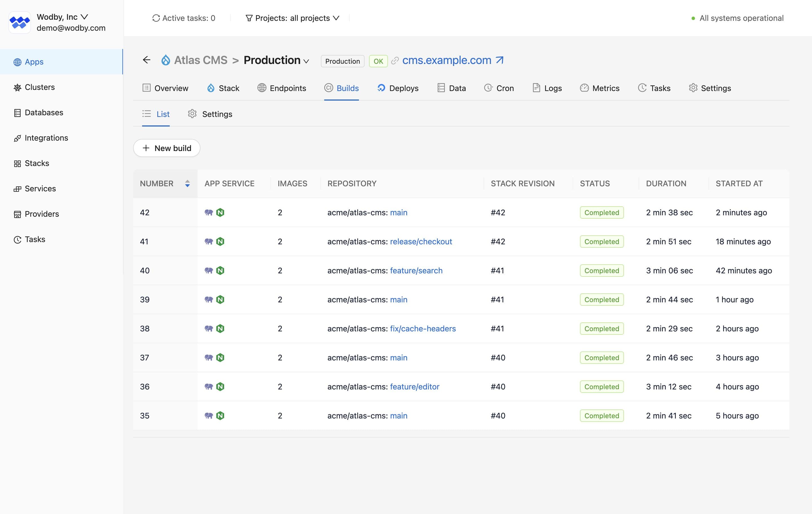
Task: Switch to the Endpoints tab
Action: (282, 88)
